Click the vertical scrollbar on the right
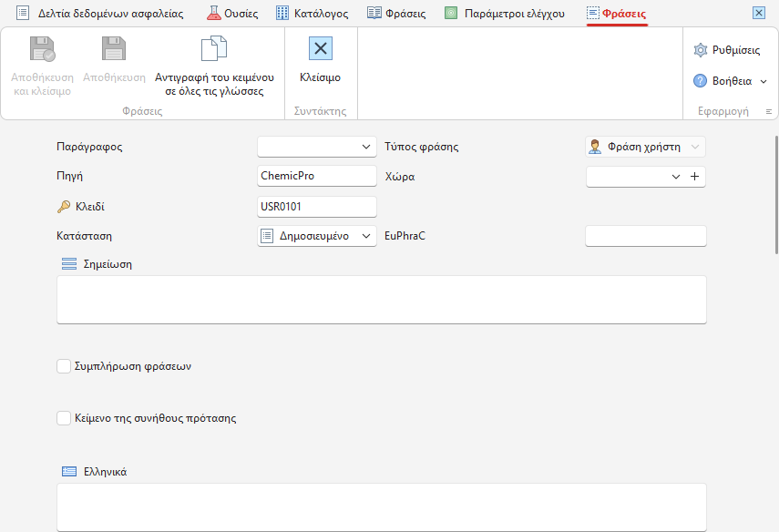Screen dimensions: 779x532 776,195
